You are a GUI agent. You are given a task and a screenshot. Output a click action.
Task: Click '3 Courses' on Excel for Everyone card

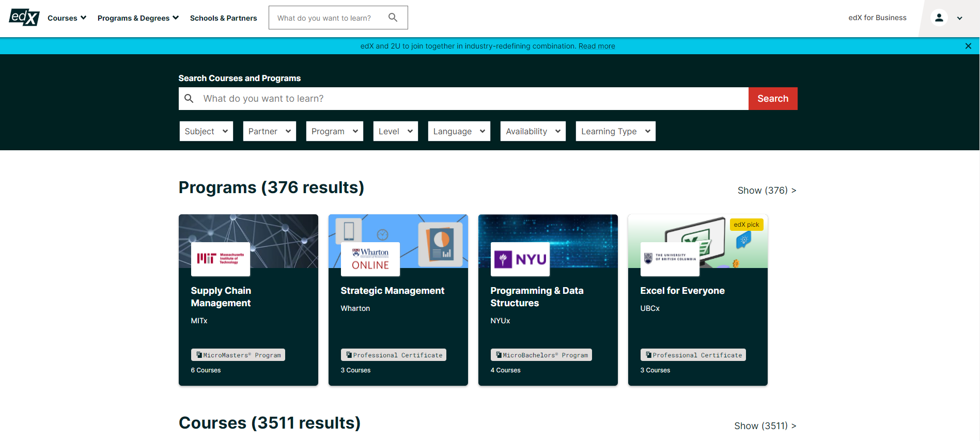655,370
